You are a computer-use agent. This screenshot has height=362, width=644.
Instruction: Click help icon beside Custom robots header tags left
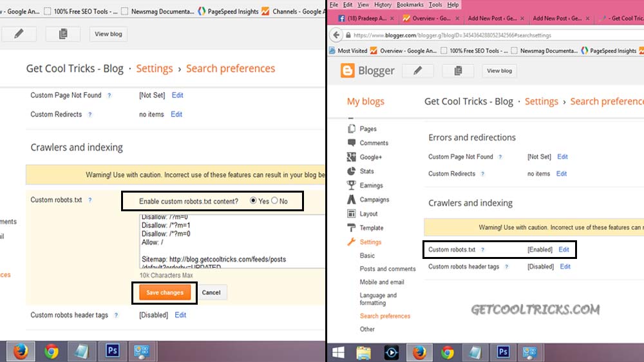(x=116, y=316)
